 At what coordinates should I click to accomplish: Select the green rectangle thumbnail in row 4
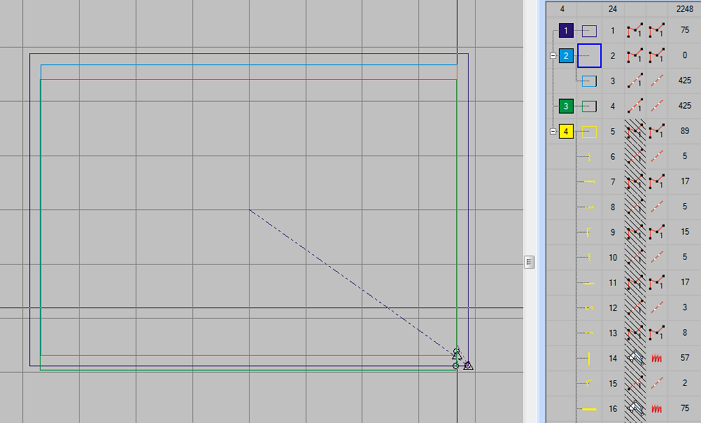[x=589, y=106]
